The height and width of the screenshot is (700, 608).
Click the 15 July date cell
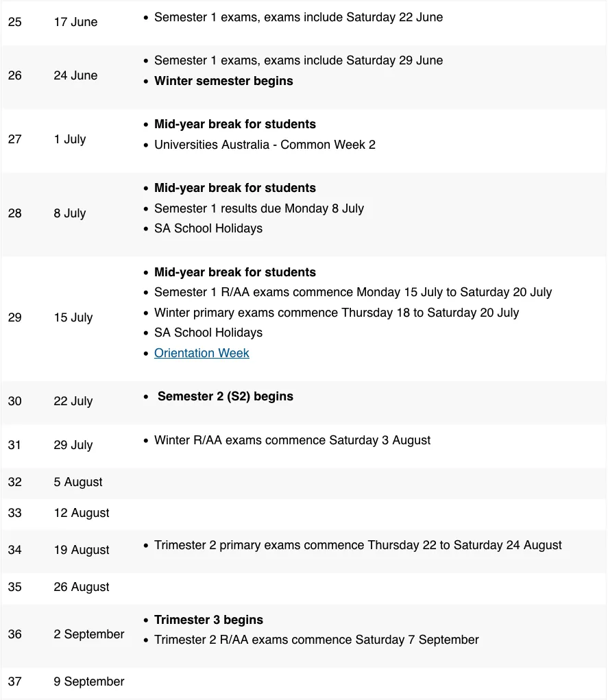(73, 317)
